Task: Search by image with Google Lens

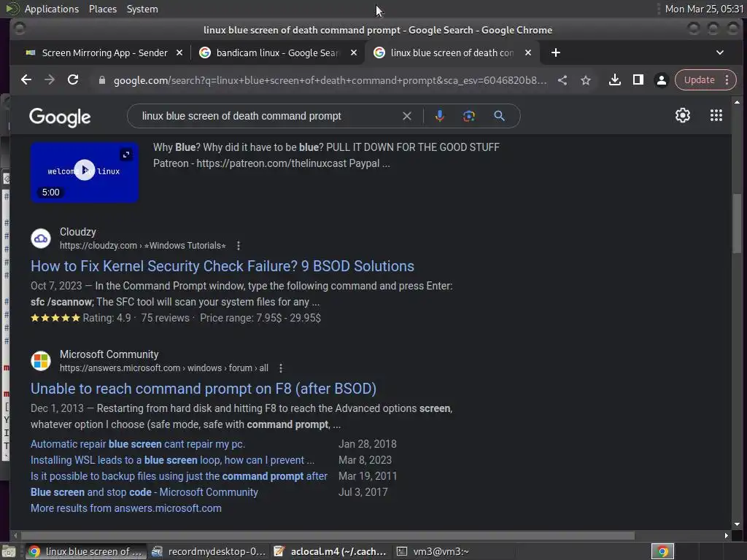Action: click(x=469, y=116)
